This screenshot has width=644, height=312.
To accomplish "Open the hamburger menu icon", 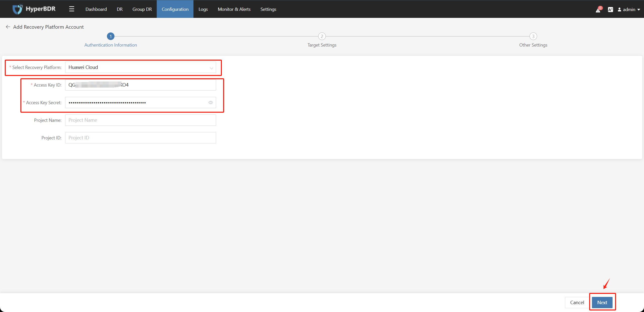I will [x=71, y=9].
